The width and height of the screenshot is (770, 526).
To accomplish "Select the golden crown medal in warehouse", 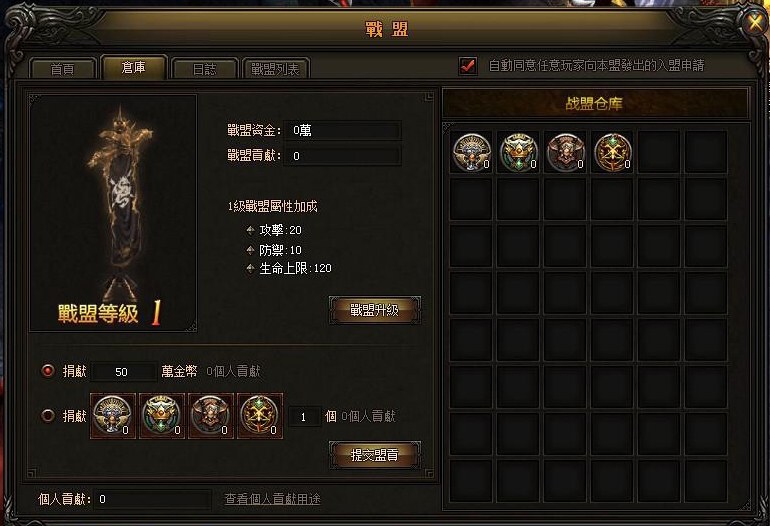I will tap(518, 152).
